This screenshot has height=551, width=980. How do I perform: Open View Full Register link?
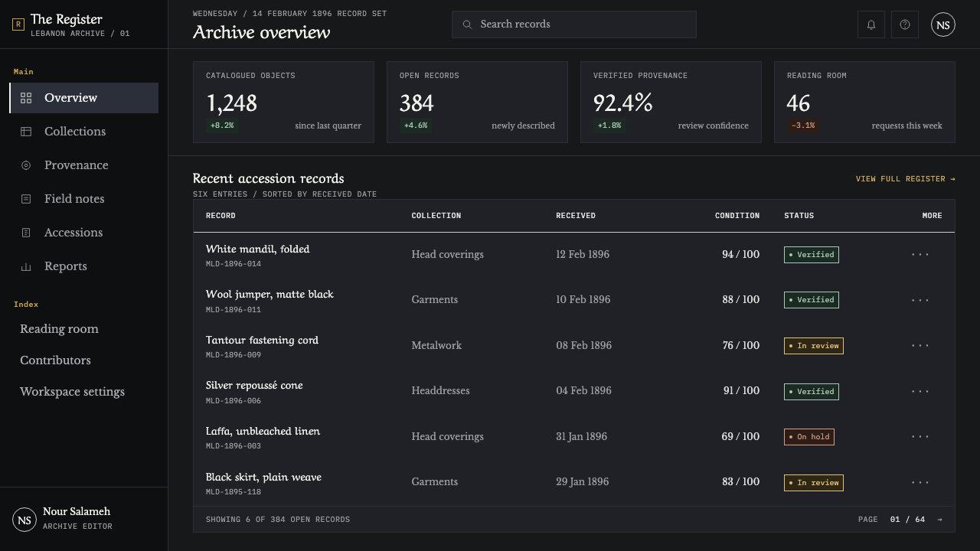(906, 179)
